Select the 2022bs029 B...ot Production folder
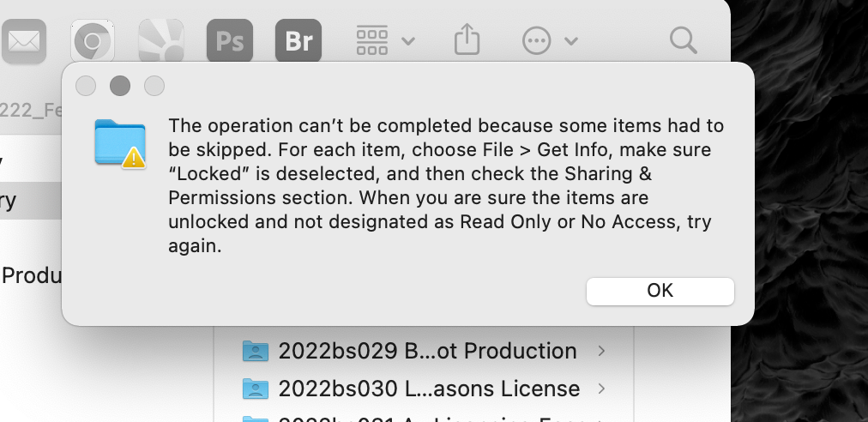Image resolution: width=868 pixels, height=422 pixels. point(427,351)
